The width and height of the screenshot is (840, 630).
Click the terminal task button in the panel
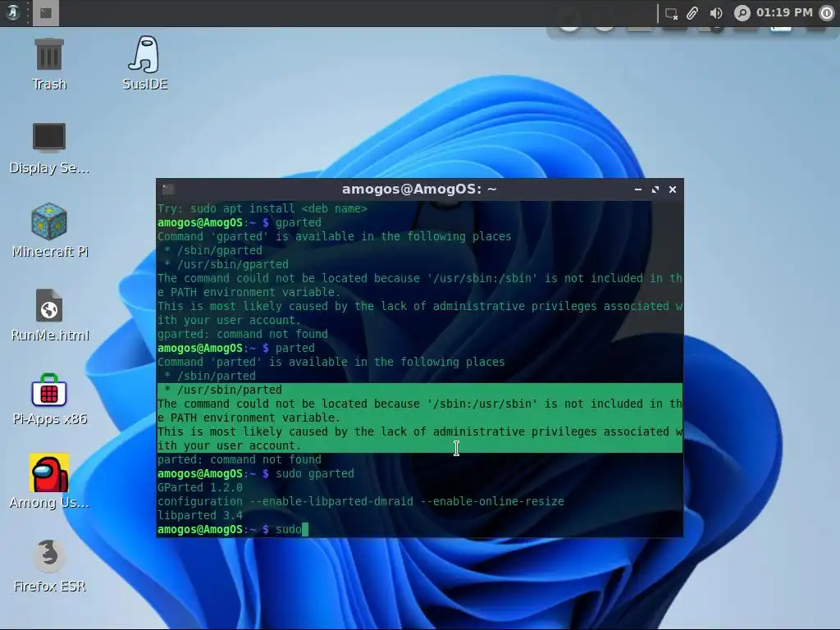point(46,13)
